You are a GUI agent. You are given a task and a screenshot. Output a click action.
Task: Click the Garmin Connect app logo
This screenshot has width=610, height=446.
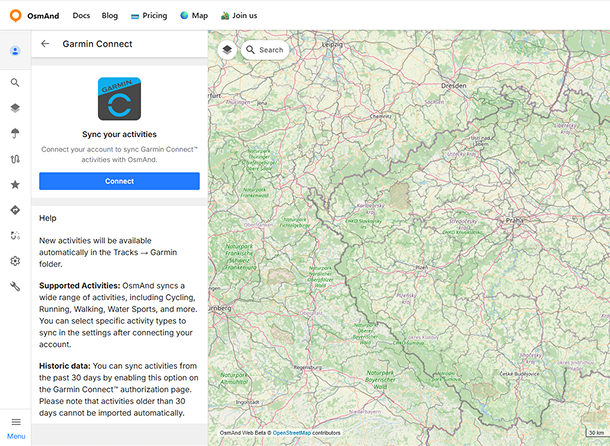119,99
